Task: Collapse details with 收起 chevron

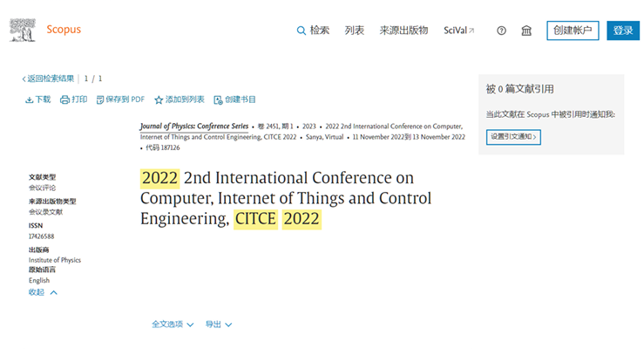Action: coord(53,292)
